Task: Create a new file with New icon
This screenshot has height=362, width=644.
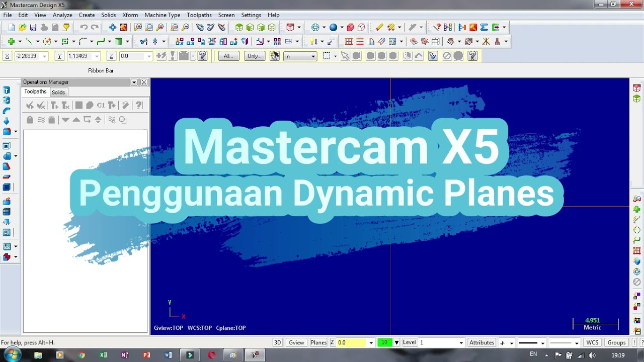Action: click(x=11, y=27)
